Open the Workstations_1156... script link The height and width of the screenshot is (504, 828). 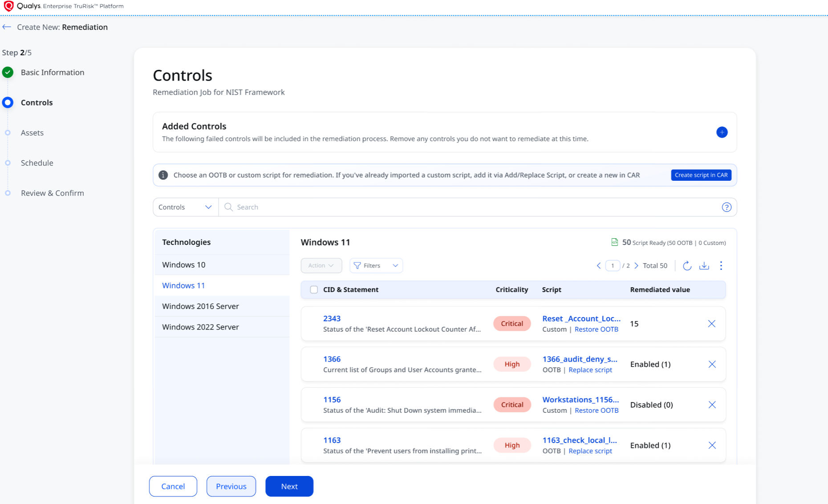(580, 399)
